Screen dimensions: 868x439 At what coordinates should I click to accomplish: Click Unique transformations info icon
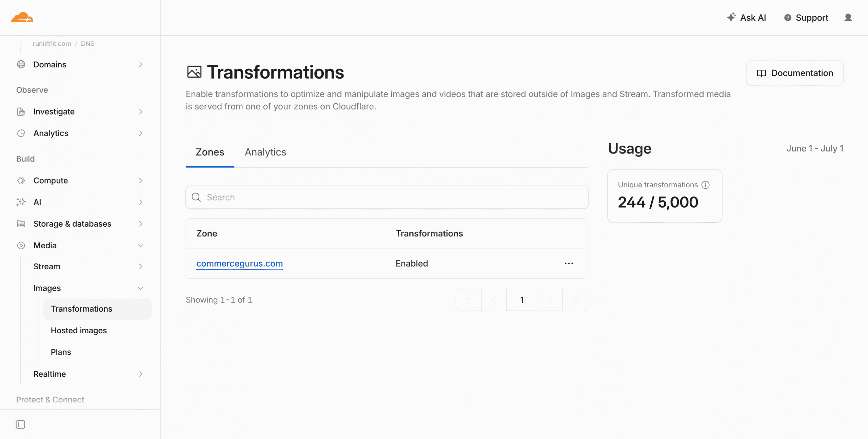tap(705, 185)
